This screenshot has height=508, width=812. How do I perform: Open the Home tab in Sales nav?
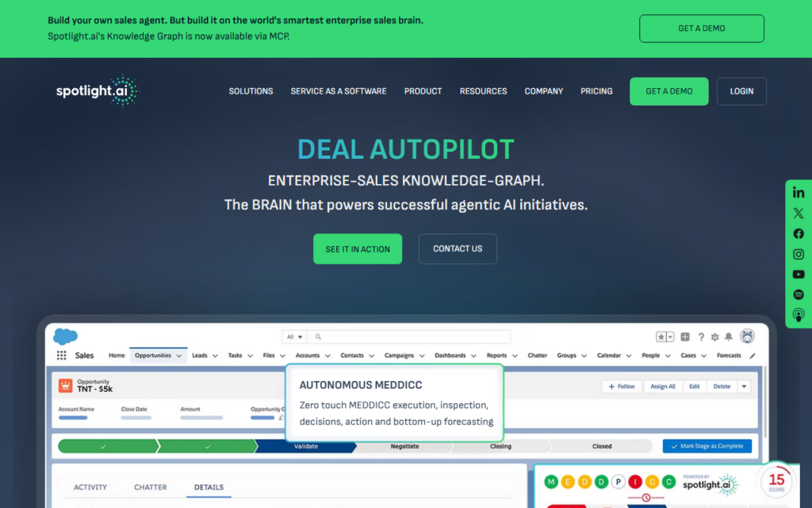(x=117, y=356)
